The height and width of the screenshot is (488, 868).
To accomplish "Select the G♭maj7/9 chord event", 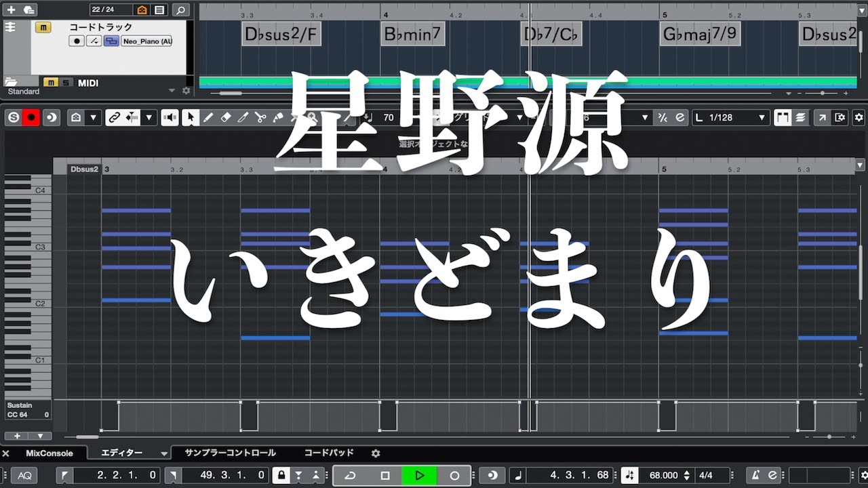I will click(700, 34).
